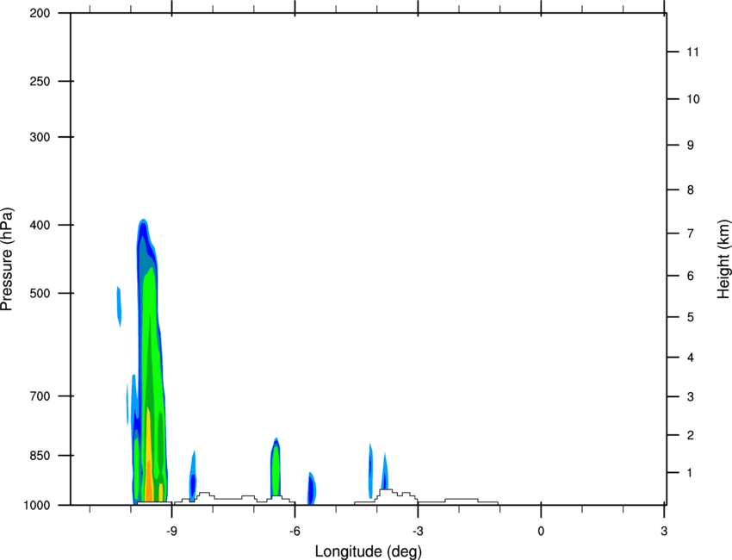The image size is (732, 560).
Task: Click the 6 km height label
Action: coord(690,276)
